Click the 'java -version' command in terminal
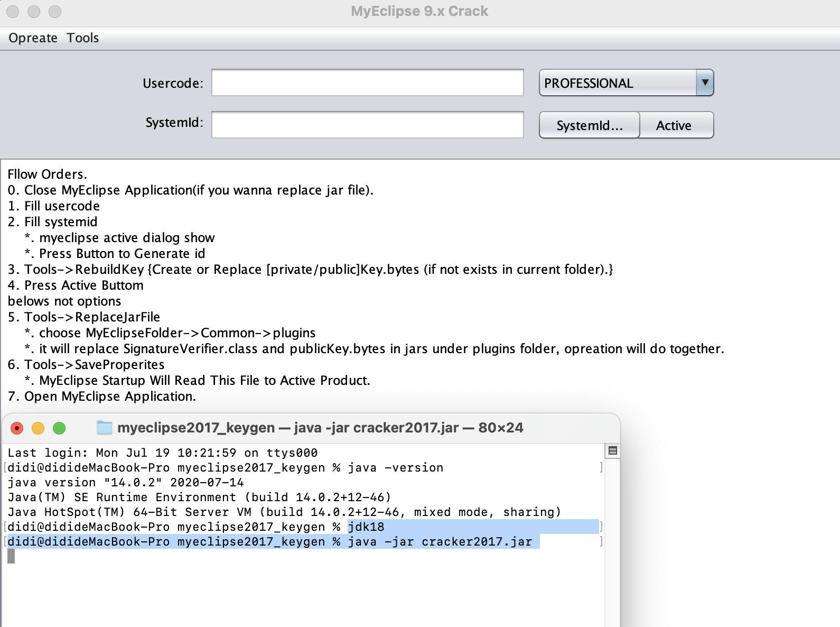The image size is (840, 627). tap(396, 468)
